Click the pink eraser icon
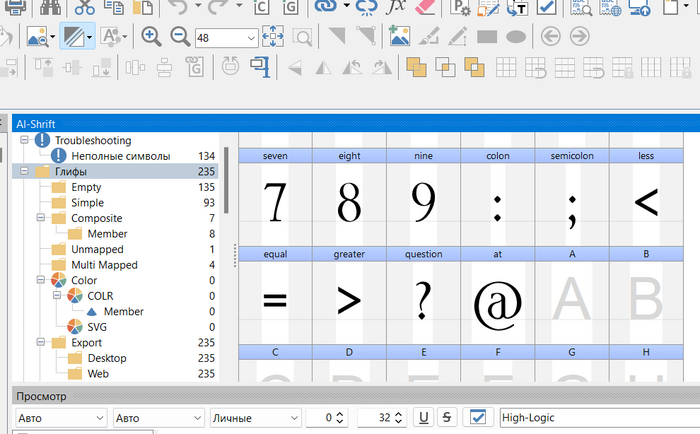This screenshot has height=434, width=700. (x=425, y=6)
